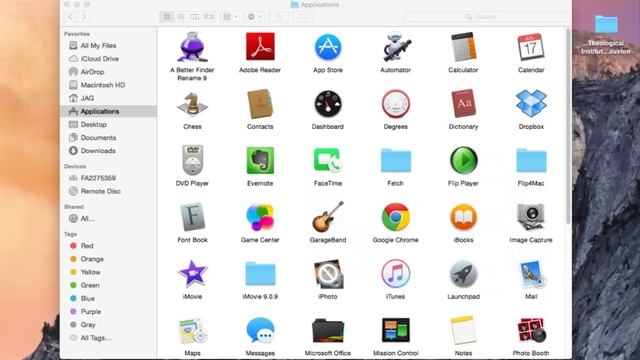
Task: Select the FaceTime icon
Action: point(328,160)
